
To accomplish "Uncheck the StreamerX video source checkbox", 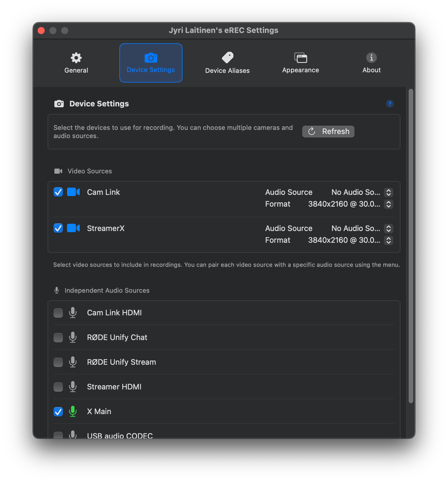I will pyautogui.click(x=58, y=228).
